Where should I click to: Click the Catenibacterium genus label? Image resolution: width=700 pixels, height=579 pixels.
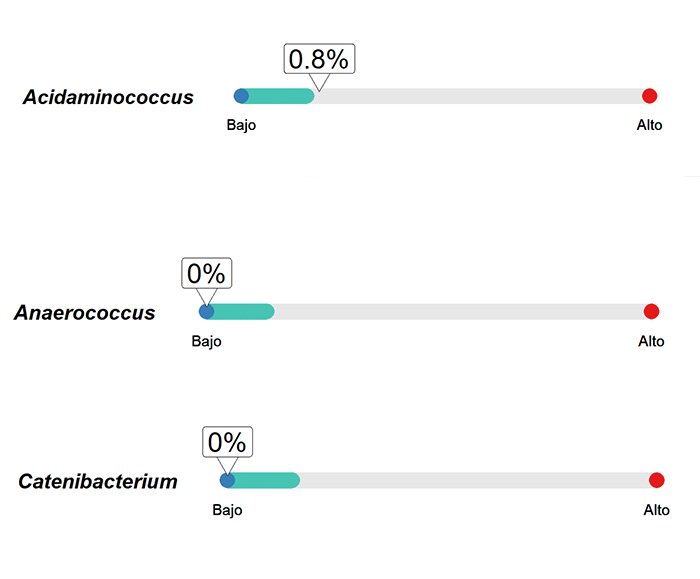click(98, 481)
